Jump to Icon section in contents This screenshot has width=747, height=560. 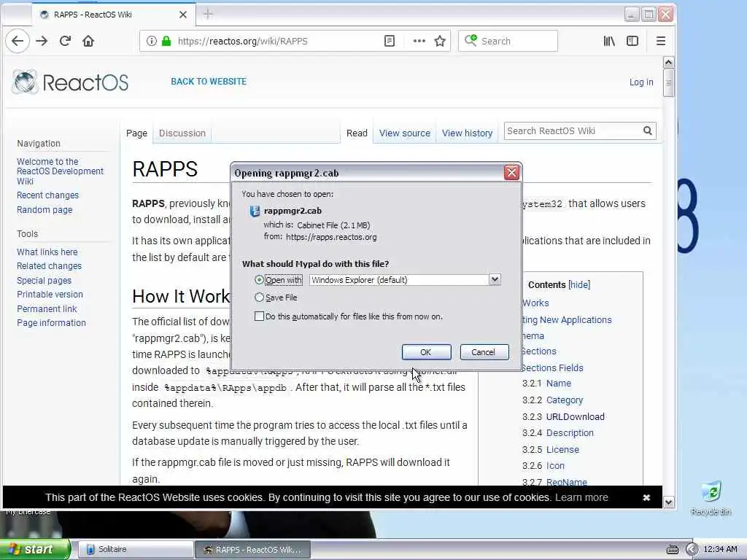[x=555, y=466]
